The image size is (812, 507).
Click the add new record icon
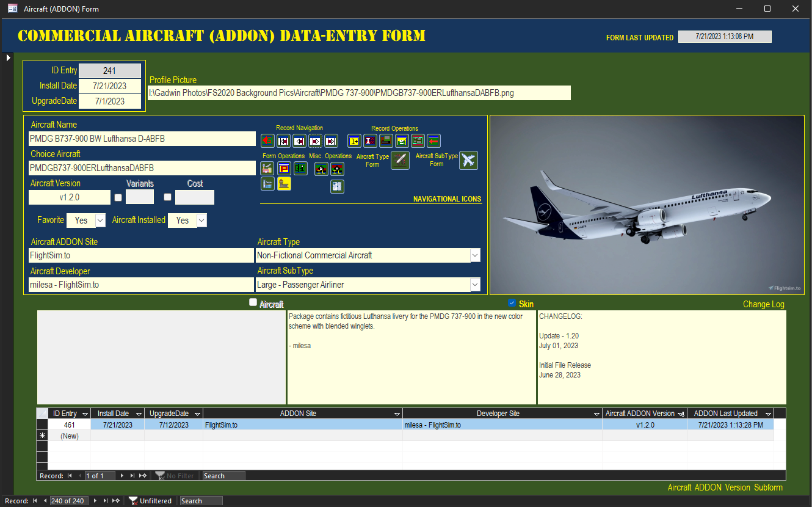coord(354,141)
